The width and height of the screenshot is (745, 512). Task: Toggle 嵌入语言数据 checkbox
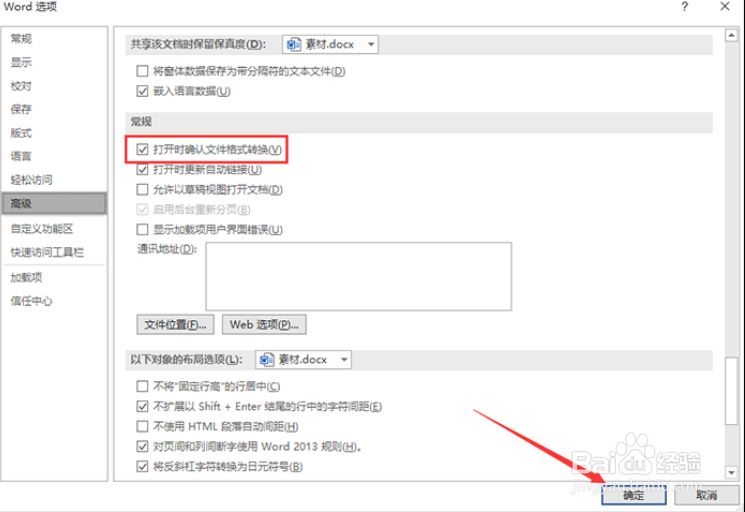142,91
